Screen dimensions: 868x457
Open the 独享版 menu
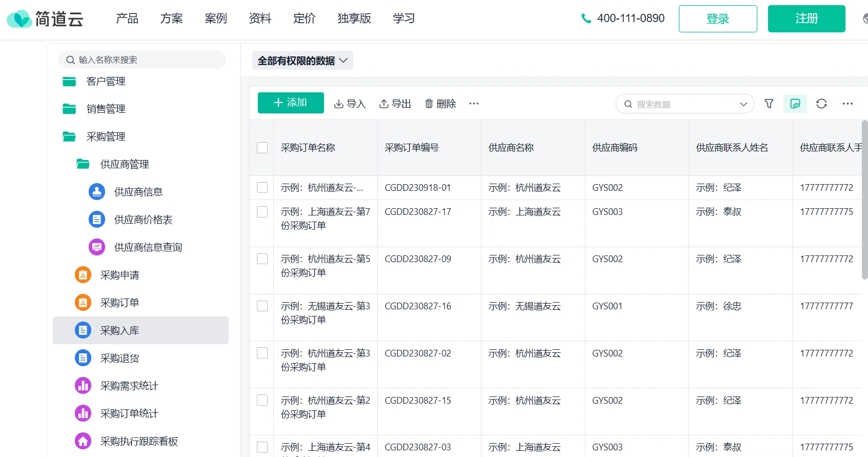[x=354, y=18]
